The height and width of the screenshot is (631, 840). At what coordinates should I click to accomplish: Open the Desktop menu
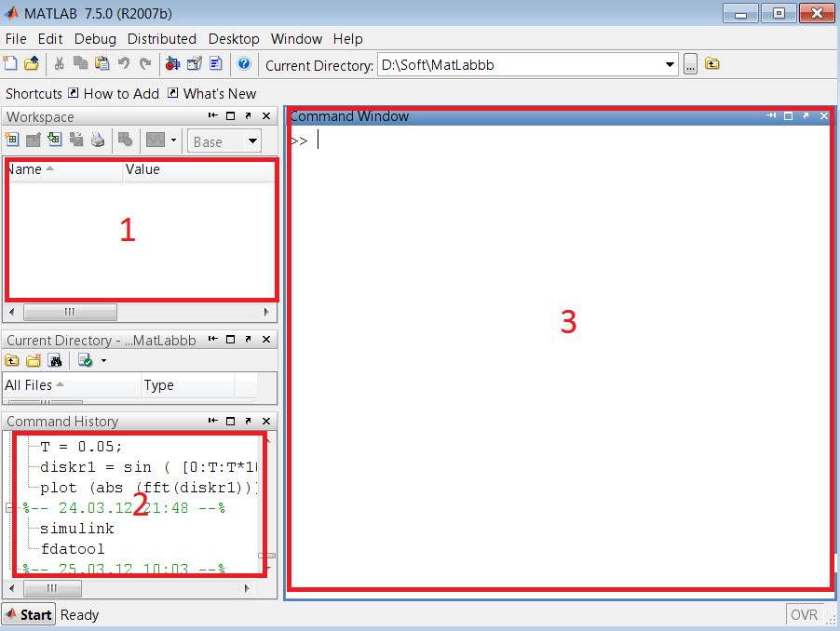click(x=234, y=39)
